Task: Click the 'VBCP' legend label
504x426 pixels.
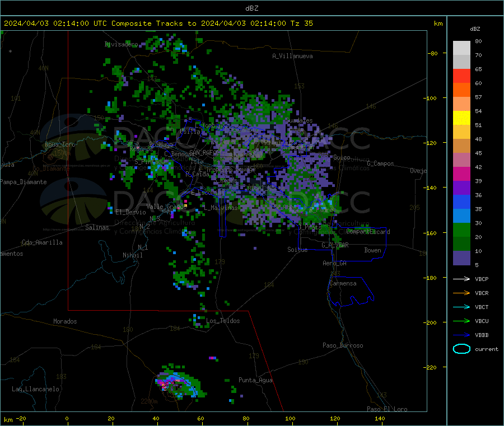Action: tap(482, 279)
